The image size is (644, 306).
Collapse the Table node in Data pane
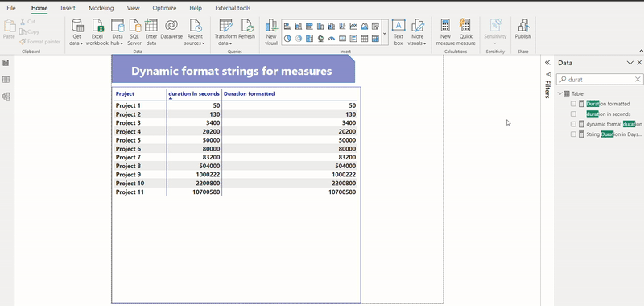559,93
